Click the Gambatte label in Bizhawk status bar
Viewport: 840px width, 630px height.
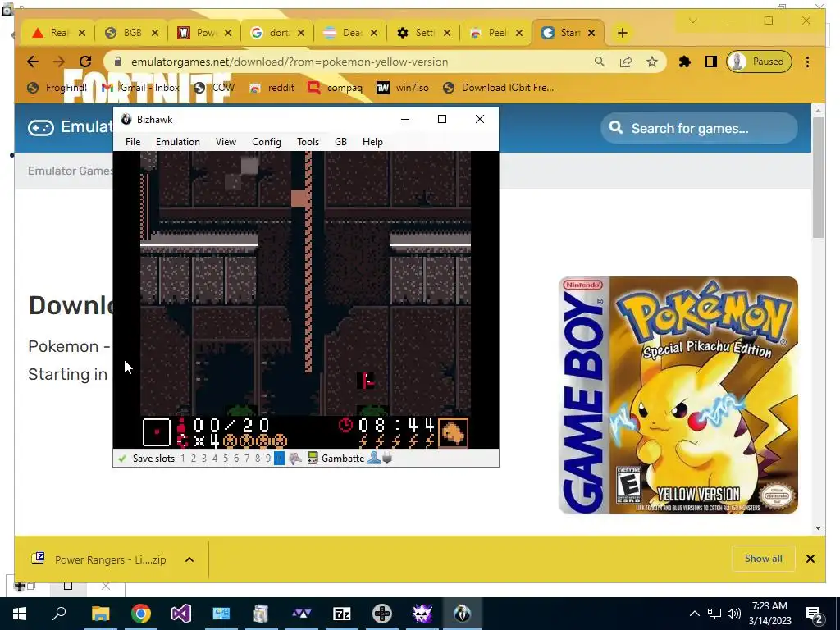(x=343, y=459)
